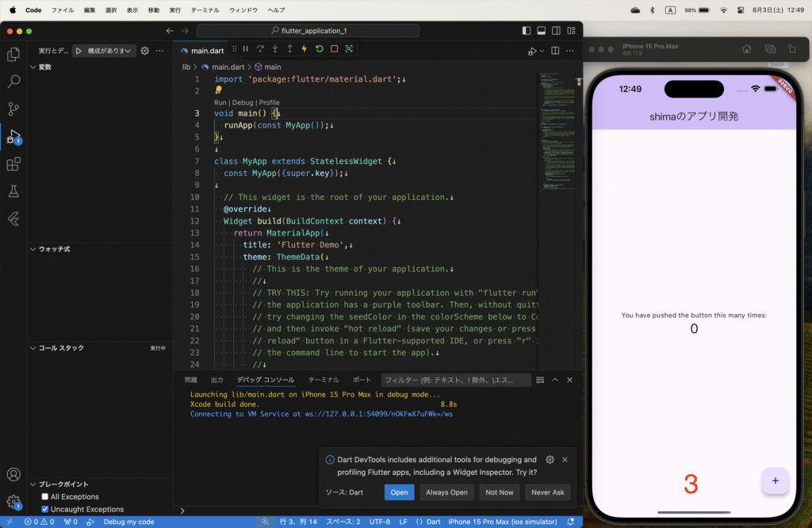The image size is (812, 528).
Task: Restart the debug session
Action: (320, 49)
